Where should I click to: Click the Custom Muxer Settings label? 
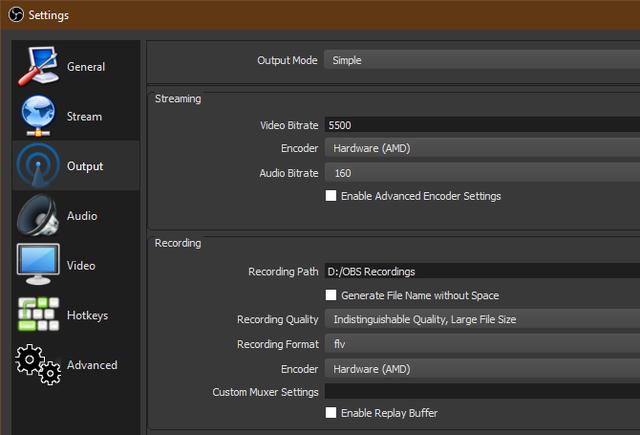coord(265,392)
